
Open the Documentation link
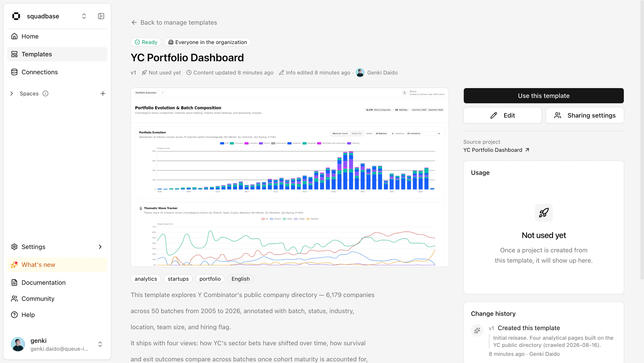click(x=57, y=283)
